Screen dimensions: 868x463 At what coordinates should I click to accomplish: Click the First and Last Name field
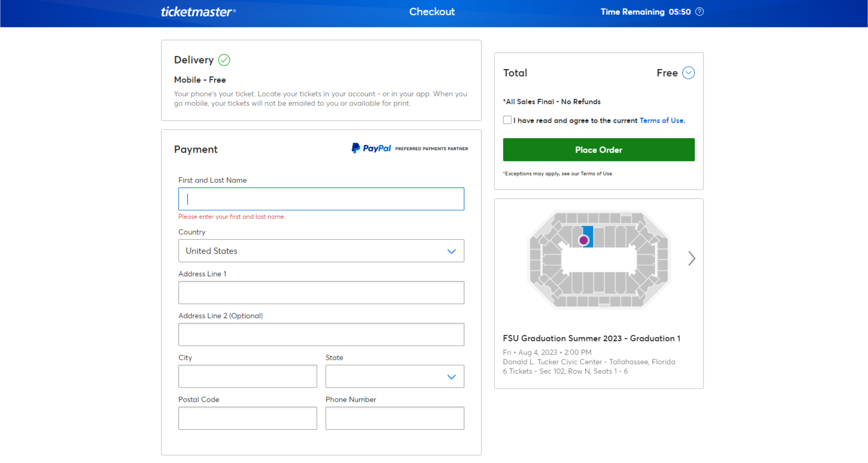(x=321, y=199)
